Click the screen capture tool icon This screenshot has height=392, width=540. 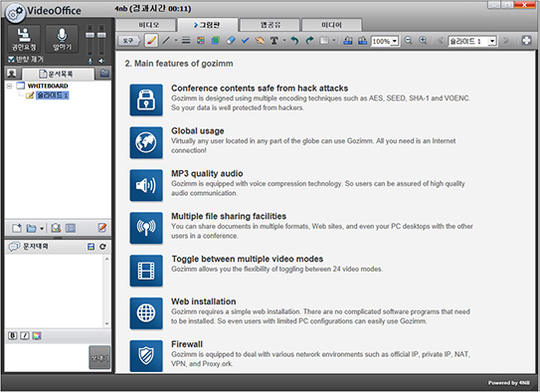click(x=324, y=41)
